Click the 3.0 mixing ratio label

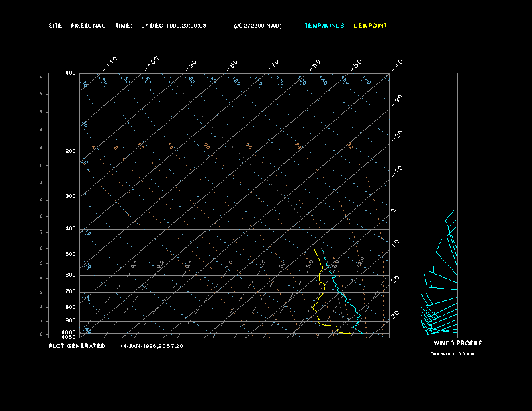click(283, 264)
